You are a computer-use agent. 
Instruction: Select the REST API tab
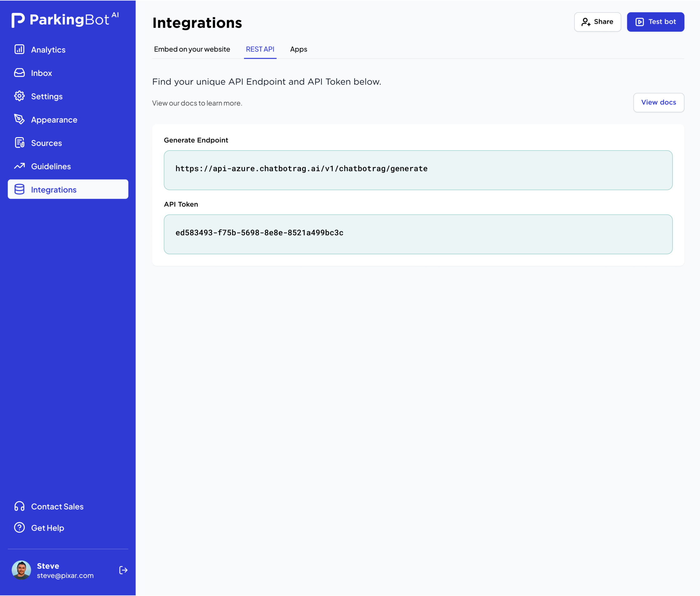tap(260, 49)
